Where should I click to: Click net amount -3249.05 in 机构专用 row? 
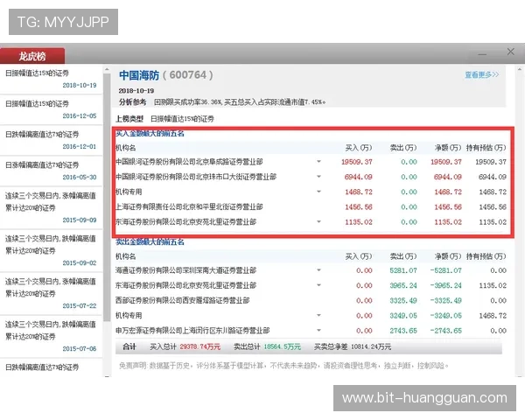pos(445,316)
